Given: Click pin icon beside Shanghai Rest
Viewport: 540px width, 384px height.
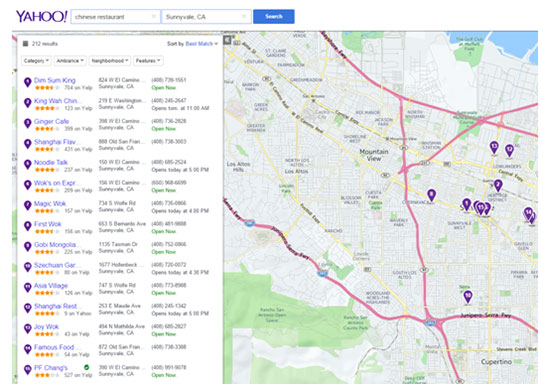Looking at the screenshot, I should point(28,308).
